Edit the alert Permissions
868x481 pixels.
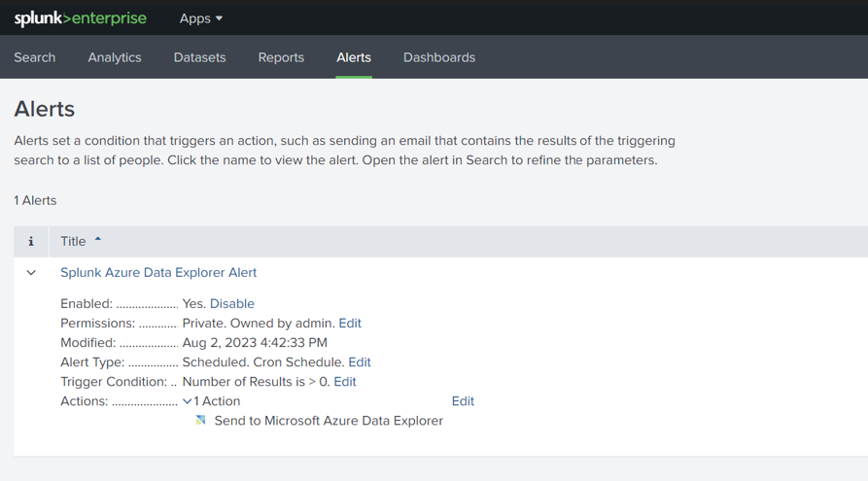pos(350,324)
